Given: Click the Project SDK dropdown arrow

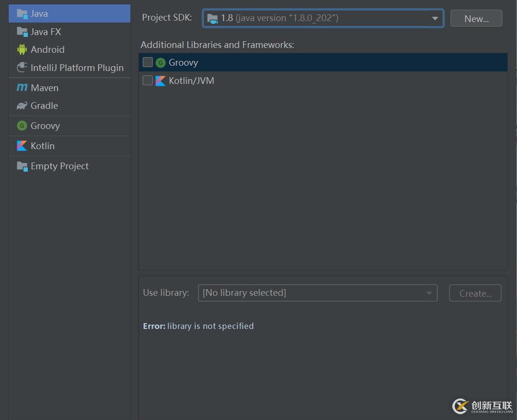Looking at the screenshot, I should (435, 19).
